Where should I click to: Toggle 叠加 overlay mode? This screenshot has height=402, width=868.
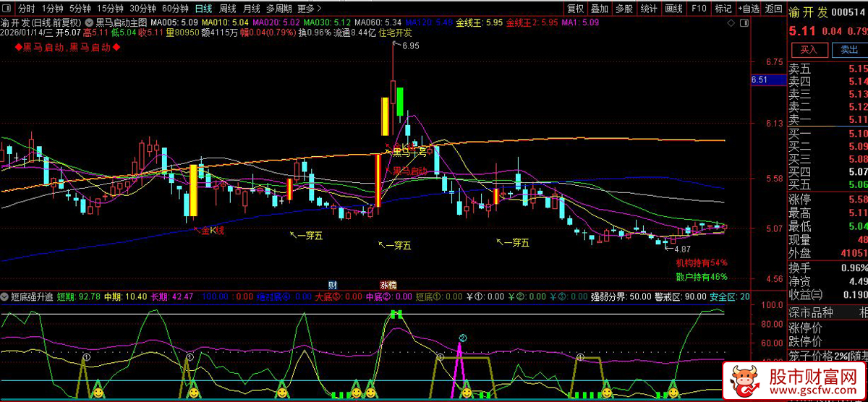599,9
